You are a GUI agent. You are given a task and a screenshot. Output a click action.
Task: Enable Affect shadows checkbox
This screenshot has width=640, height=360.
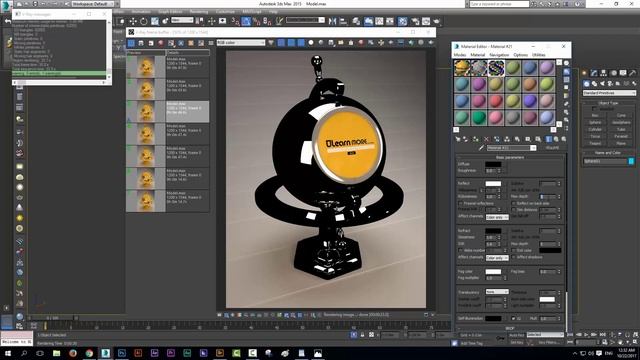(514, 257)
